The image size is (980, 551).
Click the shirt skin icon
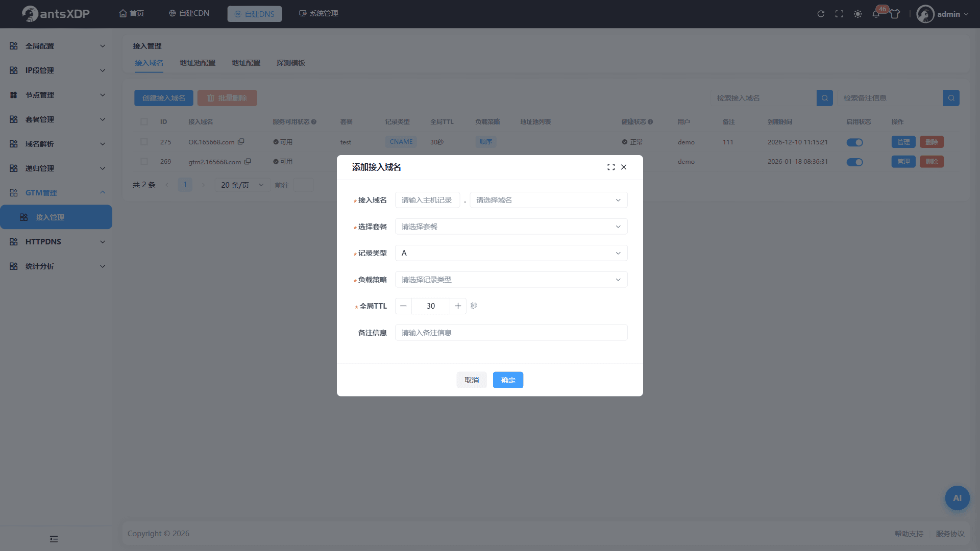pyautogui.click(x=895, y=14)
